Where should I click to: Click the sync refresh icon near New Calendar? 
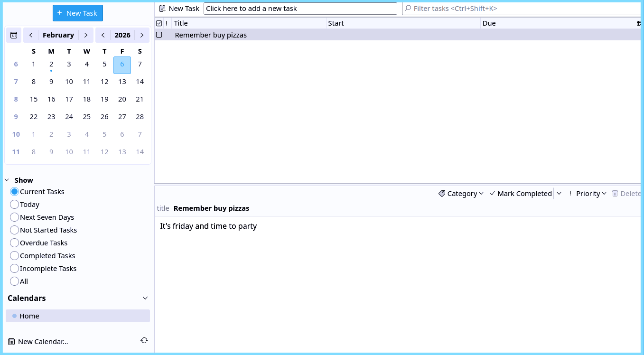(144, 340)
